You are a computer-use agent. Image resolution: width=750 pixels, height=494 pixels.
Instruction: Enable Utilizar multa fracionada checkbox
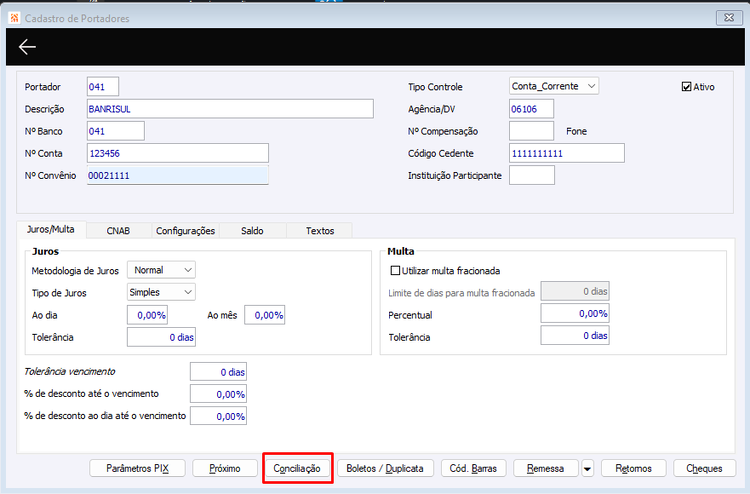coord(395,271)
